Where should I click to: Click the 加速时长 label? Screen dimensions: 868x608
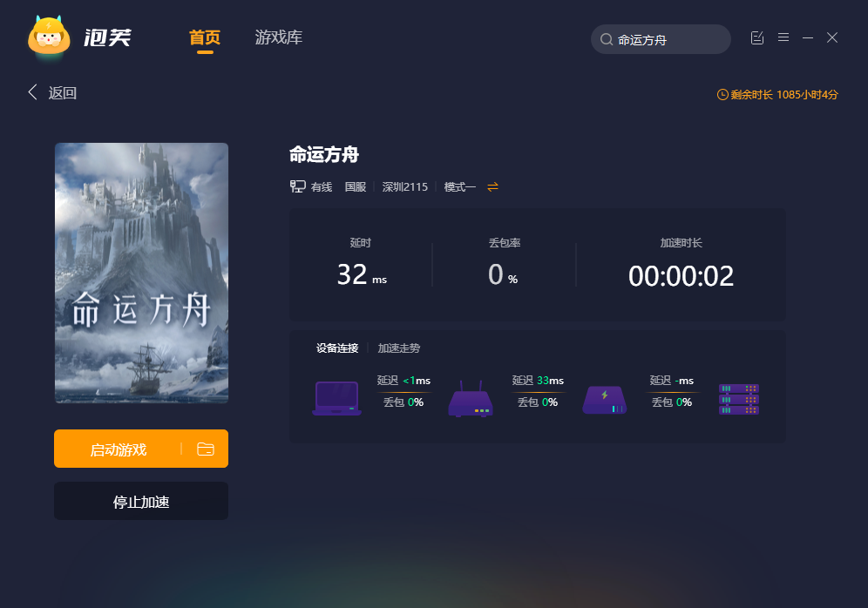[681, 242]
